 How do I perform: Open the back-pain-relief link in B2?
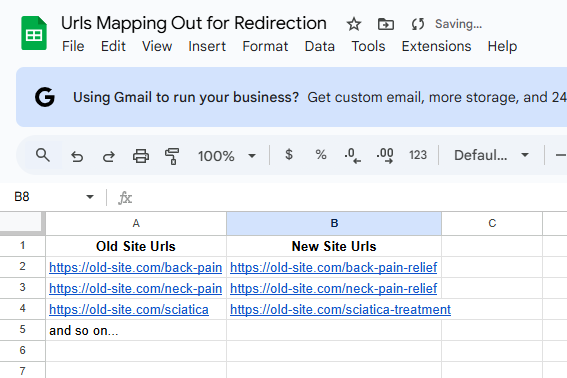(333, 268)
